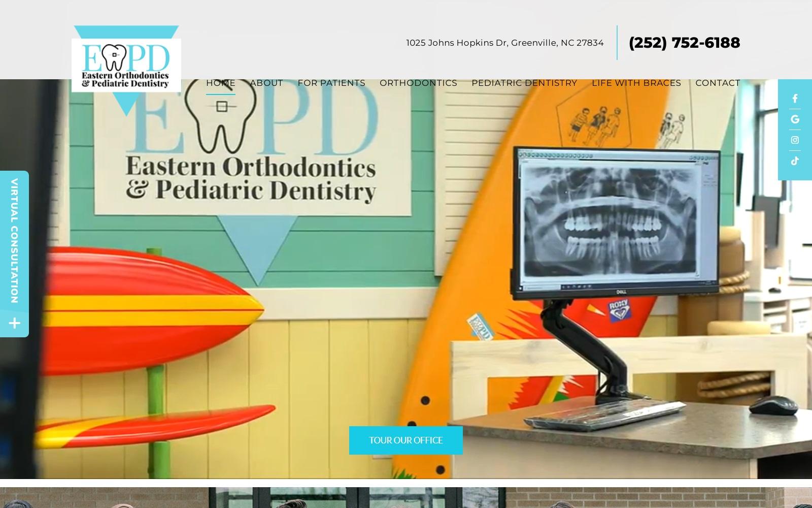Open the Google reviews icon

pyautogui.click(x=795, y=119)
